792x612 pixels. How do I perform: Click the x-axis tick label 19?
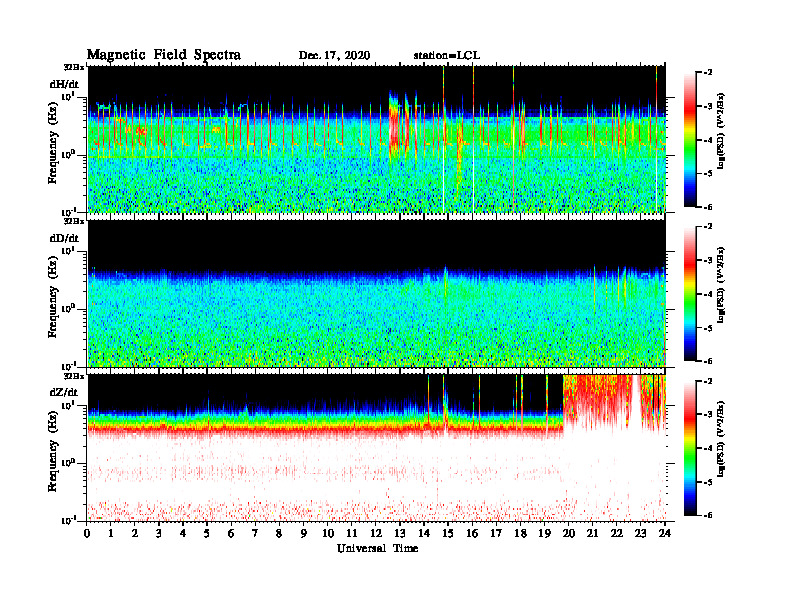pos(544,534)
